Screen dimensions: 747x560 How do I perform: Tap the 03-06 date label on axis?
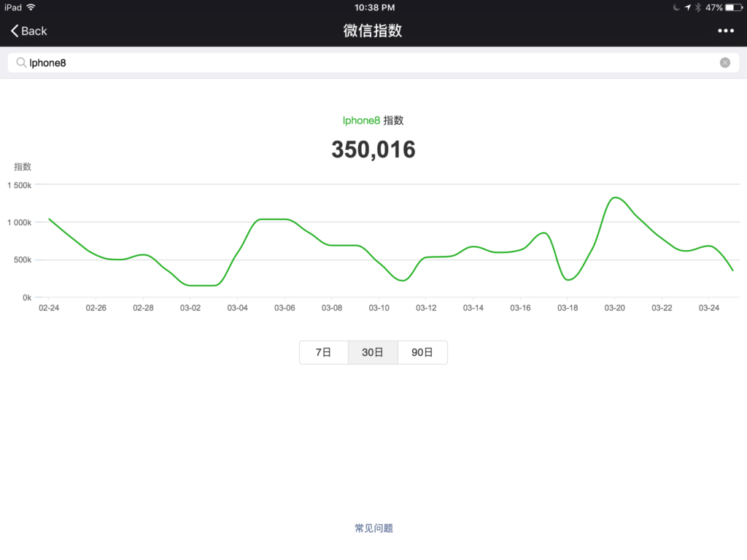pyautogui.click(x=285, y=308)
